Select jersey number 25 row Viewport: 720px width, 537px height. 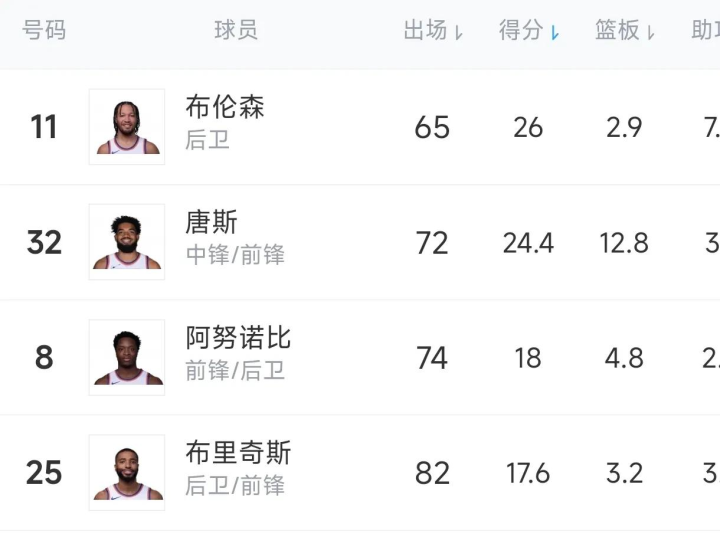click(360, 473)
